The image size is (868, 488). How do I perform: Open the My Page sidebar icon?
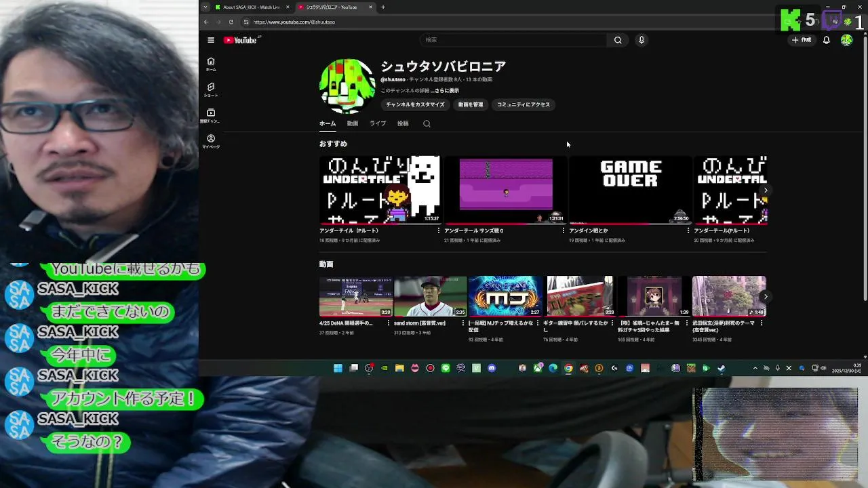(x=211, y=141)
